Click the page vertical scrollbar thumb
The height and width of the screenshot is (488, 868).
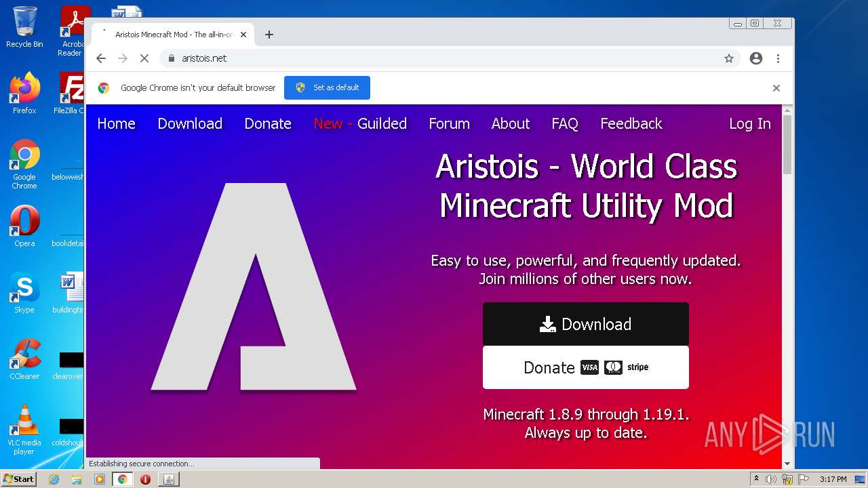coord(787,144)
